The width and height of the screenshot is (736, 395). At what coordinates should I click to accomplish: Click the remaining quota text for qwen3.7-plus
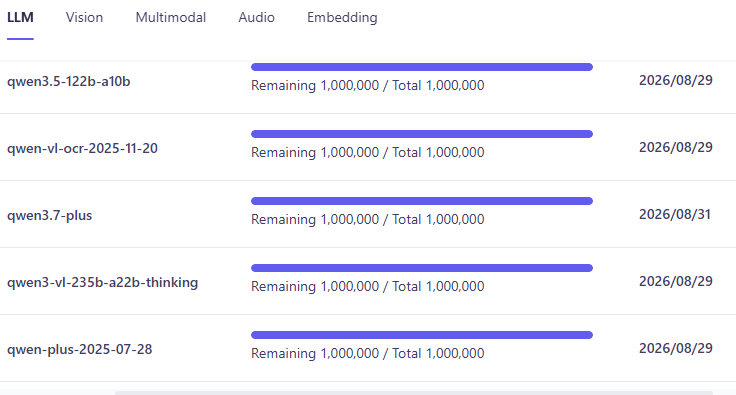pos(368,220)
